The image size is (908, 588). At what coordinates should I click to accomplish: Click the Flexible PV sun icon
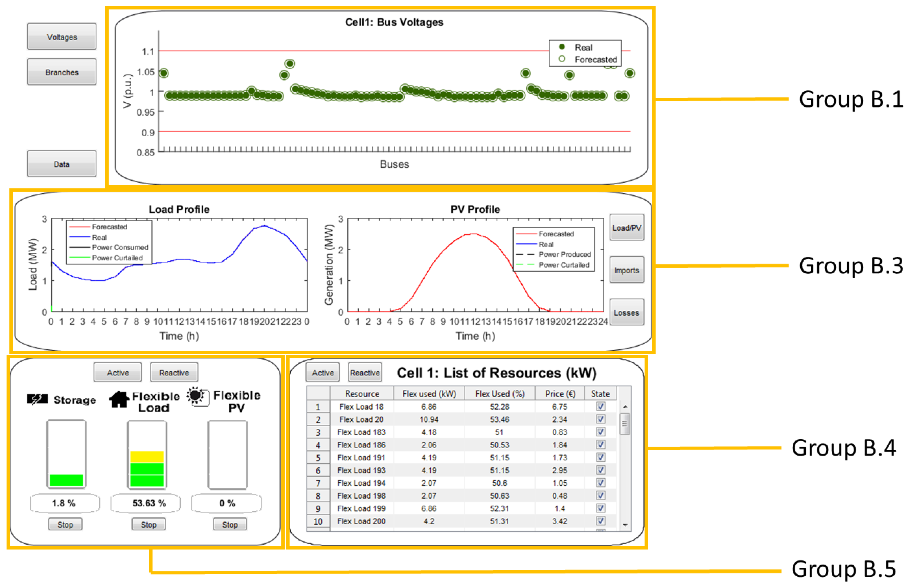[198, 397]
